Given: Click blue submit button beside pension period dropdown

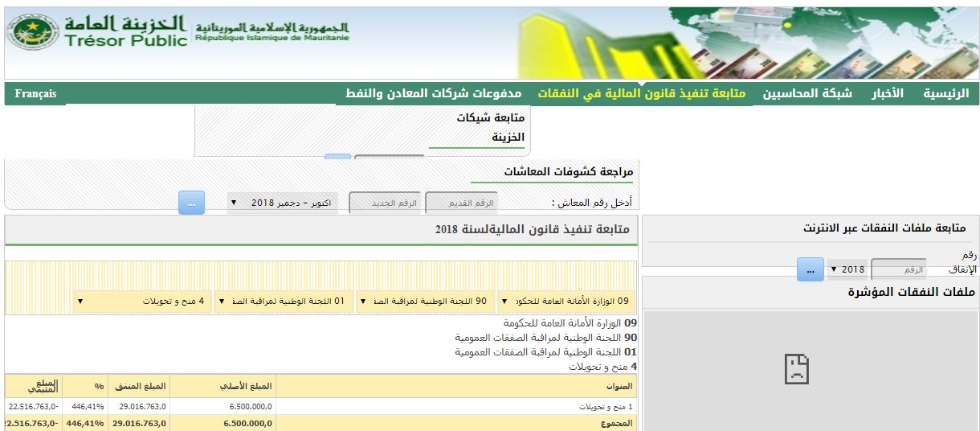Looking at the screenshot, I should [191, 203].
